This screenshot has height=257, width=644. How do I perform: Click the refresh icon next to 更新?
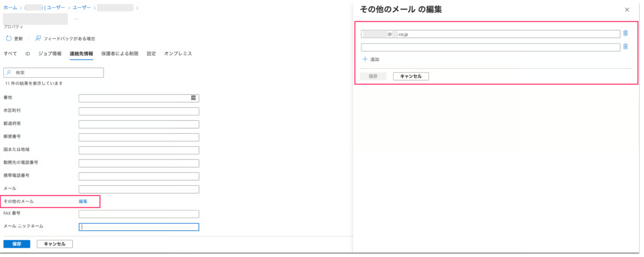tap(9, 38)
